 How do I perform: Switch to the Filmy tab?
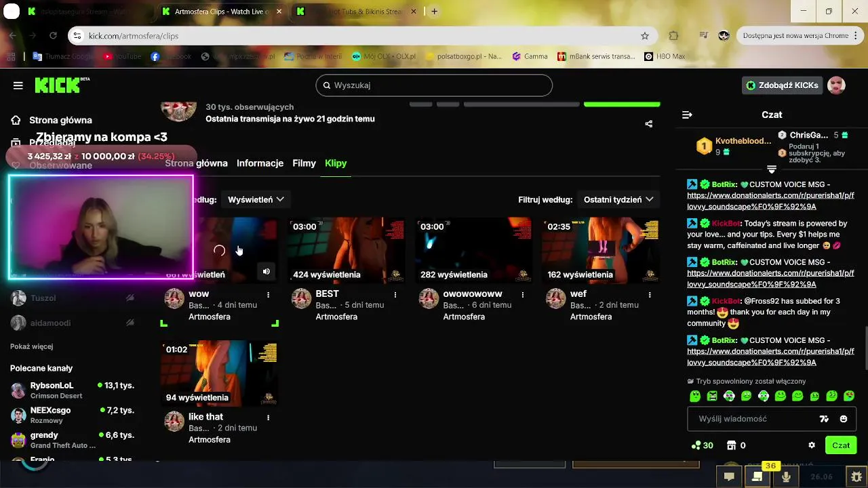pos(304,163)
